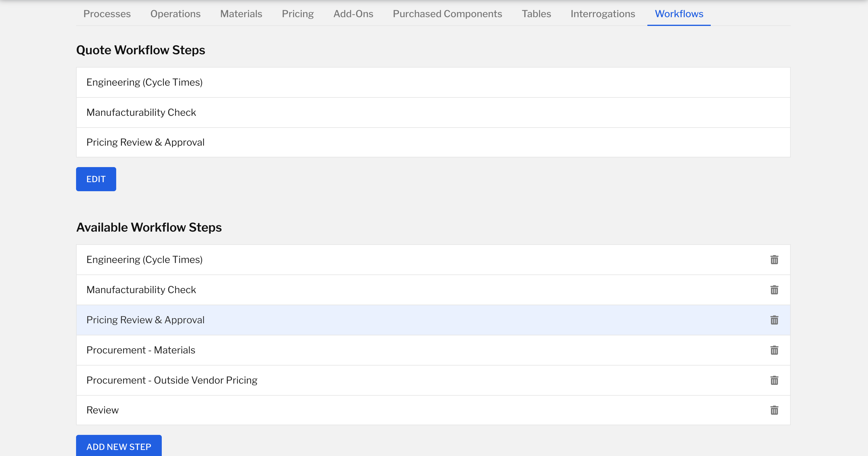
Task: Click the EDIT button under Quote Workflow Steps
Action: (x=96, y=179)
